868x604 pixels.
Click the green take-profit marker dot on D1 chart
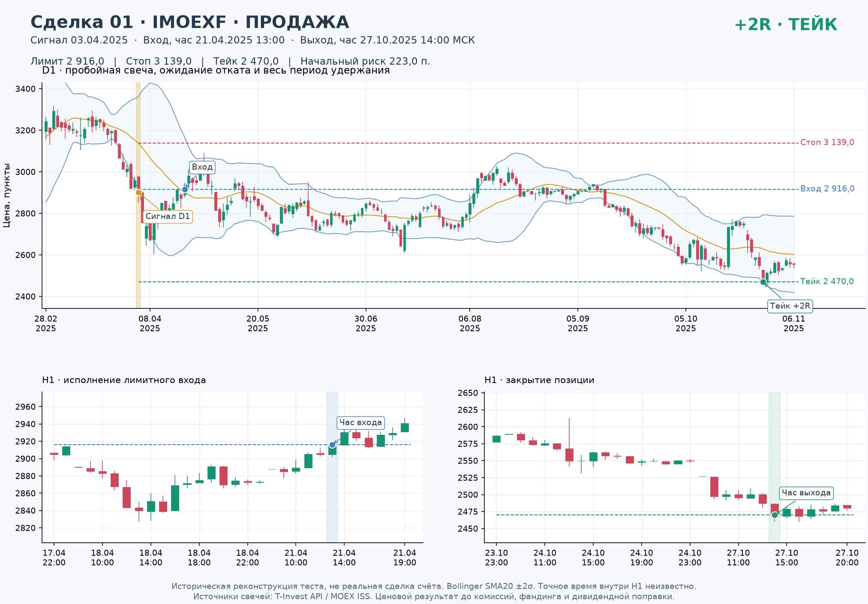[x=763, y=282]
